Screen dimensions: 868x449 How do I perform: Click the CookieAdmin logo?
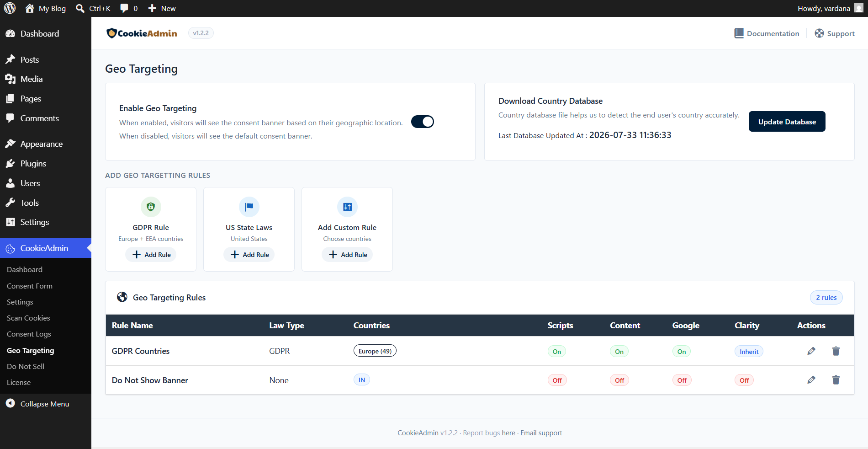[142, 33]
